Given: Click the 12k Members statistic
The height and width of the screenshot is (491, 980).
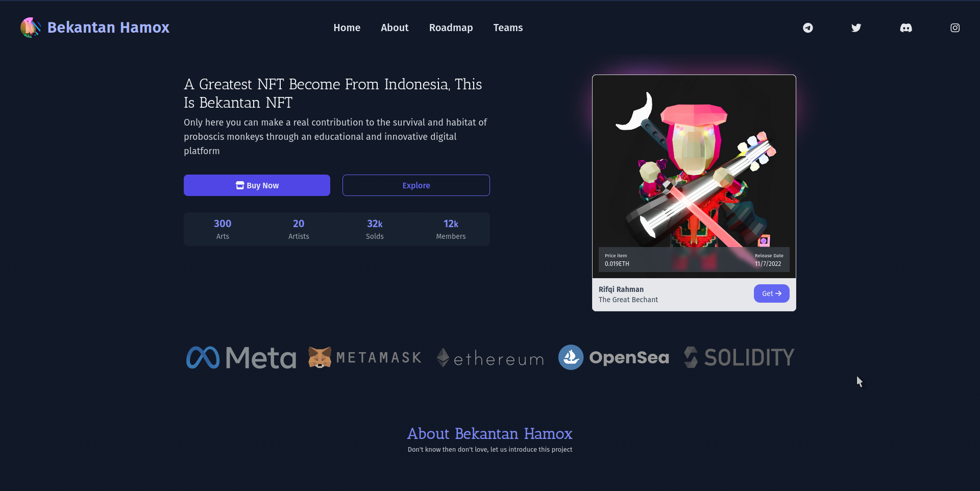Looking at the screenshot, I should (451, 229).
